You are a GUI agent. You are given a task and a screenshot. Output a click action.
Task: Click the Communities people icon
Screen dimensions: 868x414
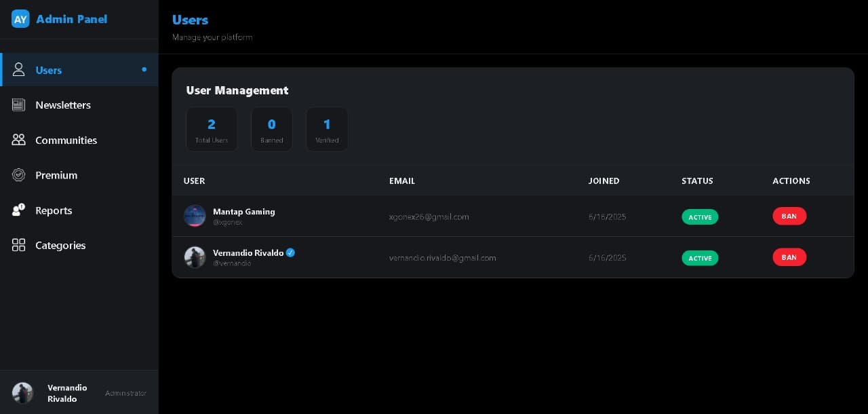click(19, 140)
